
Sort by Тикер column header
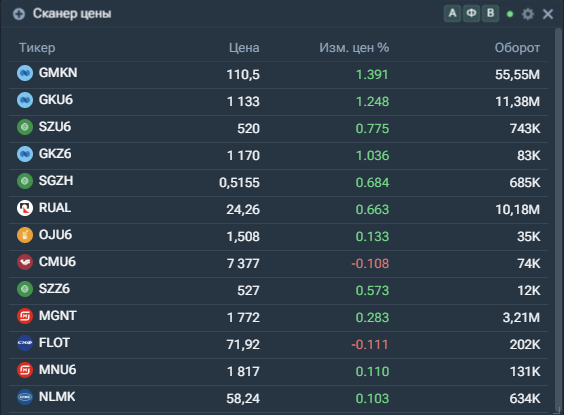(37, 47)
